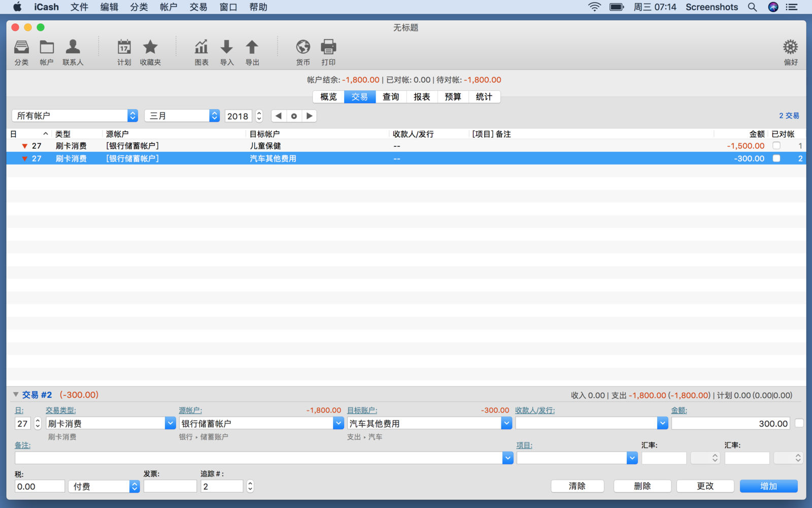Open Spotlight search in menu bar

click(753, 7)
